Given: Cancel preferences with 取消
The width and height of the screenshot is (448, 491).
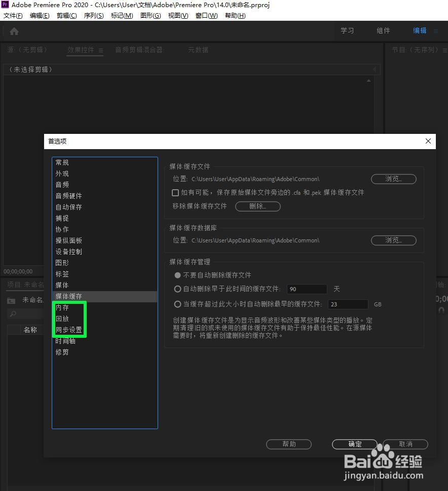Looking at the screenshot, I should 405,444.
